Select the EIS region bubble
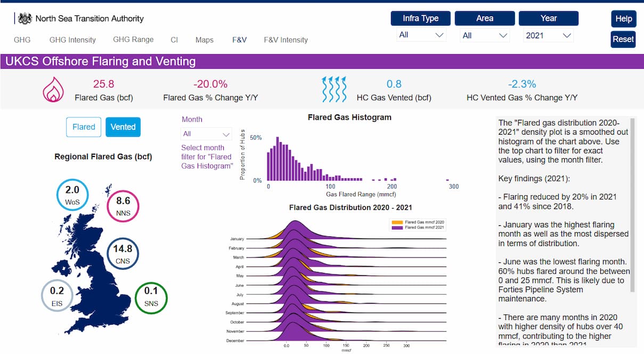This screenshot has width=644, height=354. [57, 295]
